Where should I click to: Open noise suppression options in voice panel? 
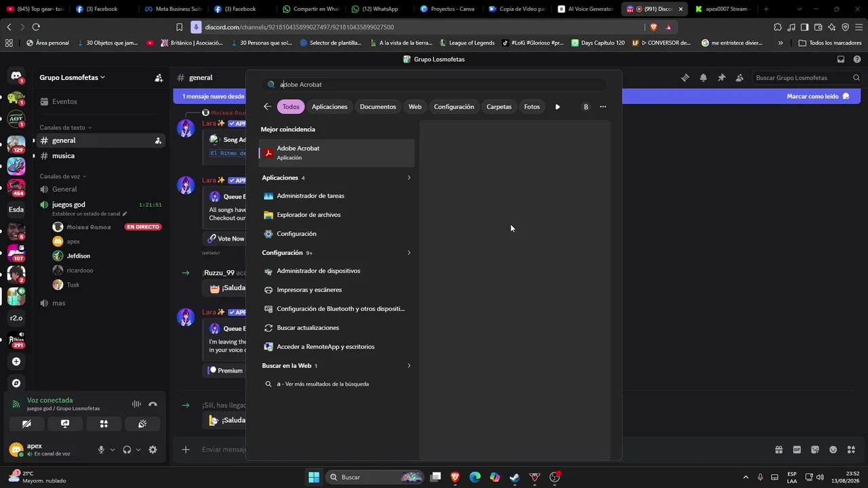point(136,404)
